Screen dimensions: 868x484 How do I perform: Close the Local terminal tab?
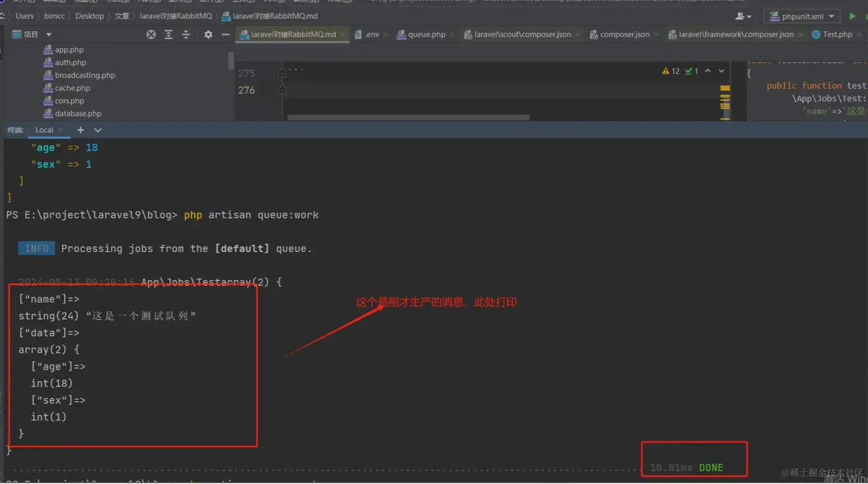pos(61,130)
